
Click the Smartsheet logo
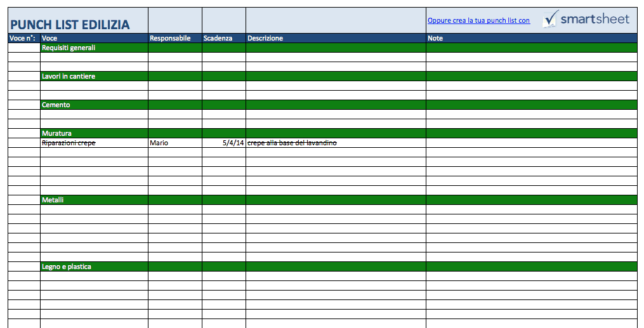pos(586,19)
